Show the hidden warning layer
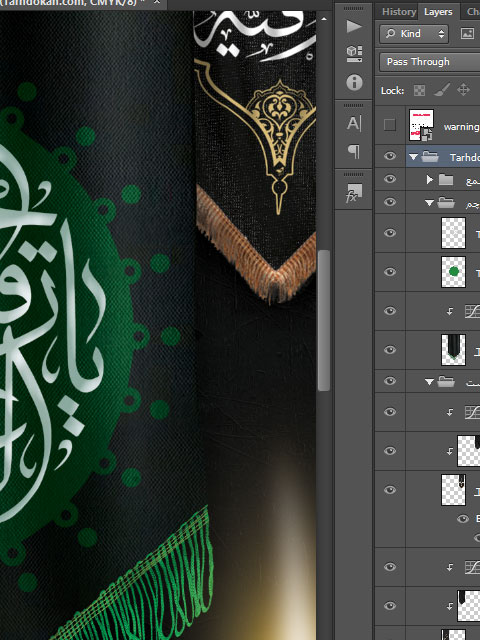This screenshot has height=640, width=480. [x=390, y=124]
